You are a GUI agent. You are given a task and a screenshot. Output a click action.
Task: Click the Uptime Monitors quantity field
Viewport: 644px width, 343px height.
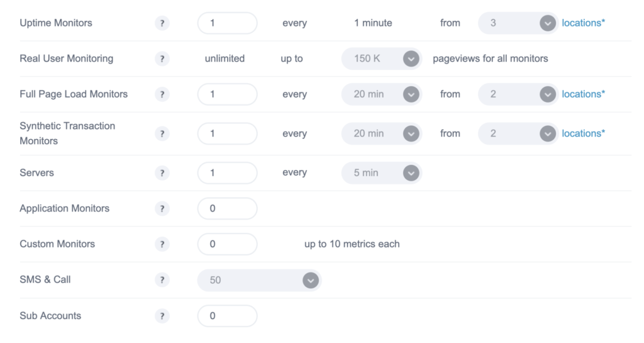point(228,23)
